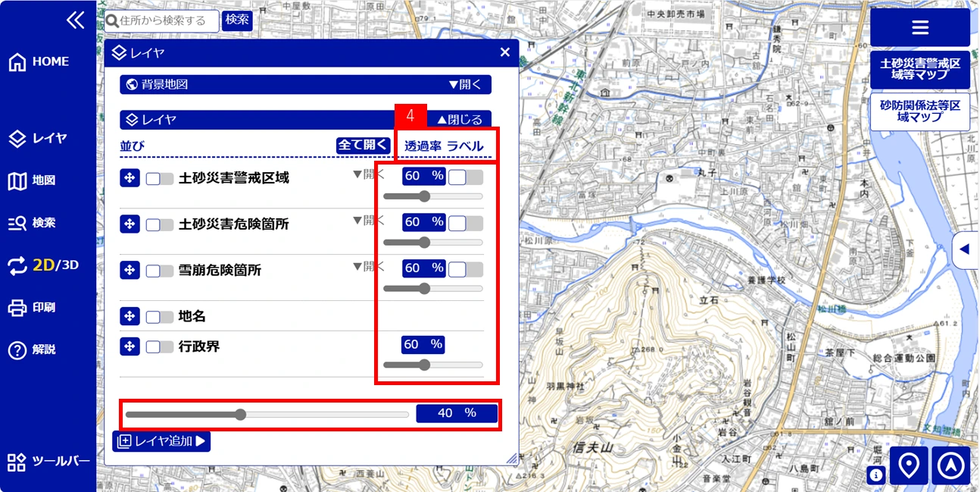The image size is (980, 492).
Task: Toggle label switch for 土砂災害危険箇所
Action: click(x=465, y=224)
